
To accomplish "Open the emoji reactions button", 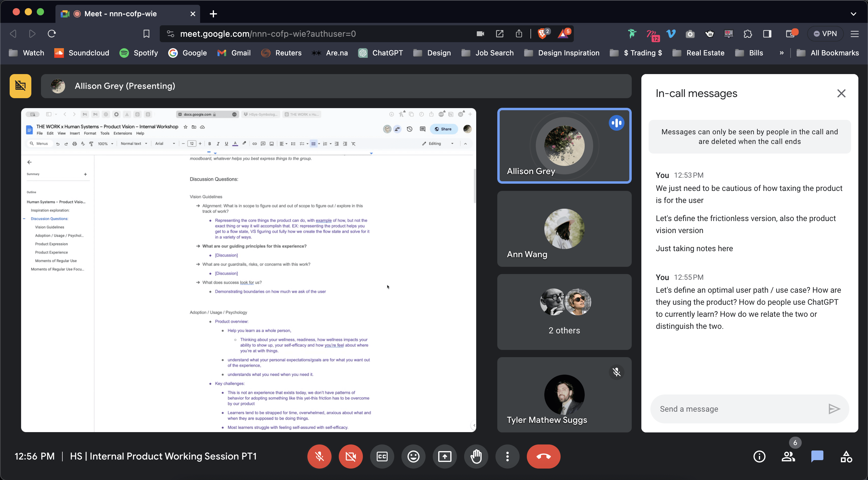I will click(413, 457).
